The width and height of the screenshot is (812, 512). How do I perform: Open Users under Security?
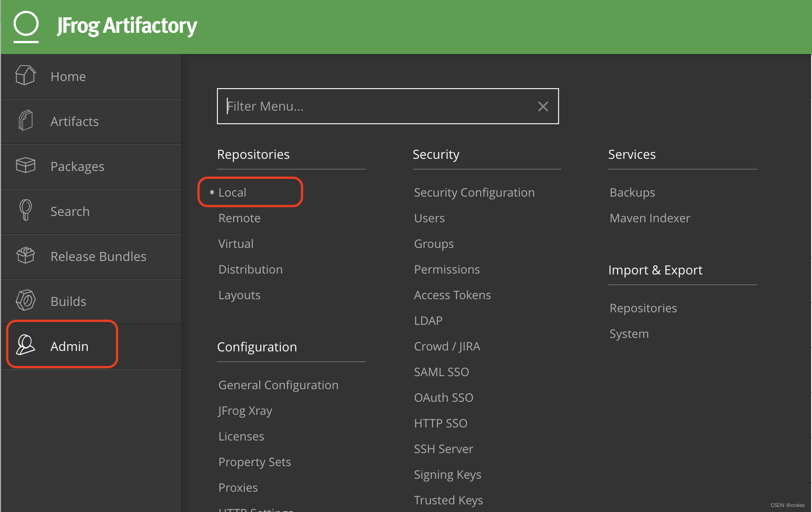coord(429,218)
